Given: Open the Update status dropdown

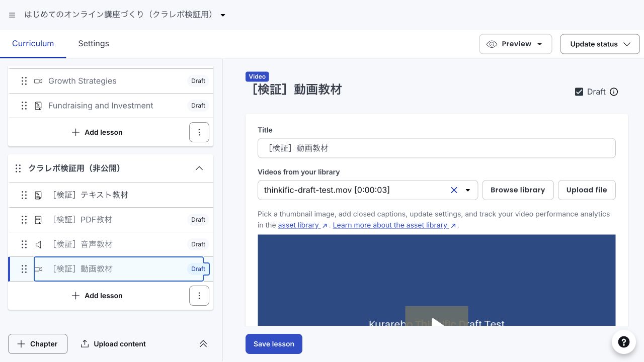Looking at the screenshot, I should [x=600, y=44].
